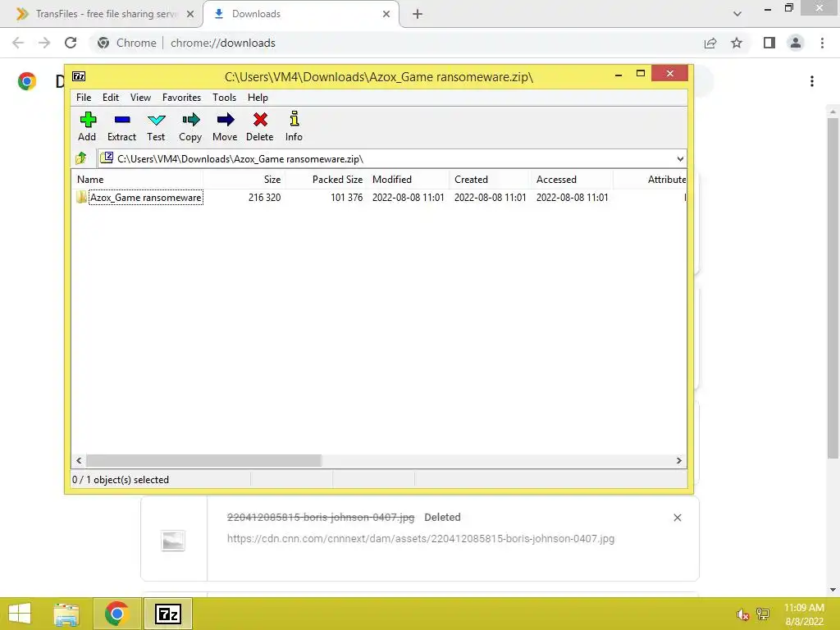Select Azox_Game ransomeware folder icon
The width and height of the screenshot is (840, 630).
click(x=81, y=197)
